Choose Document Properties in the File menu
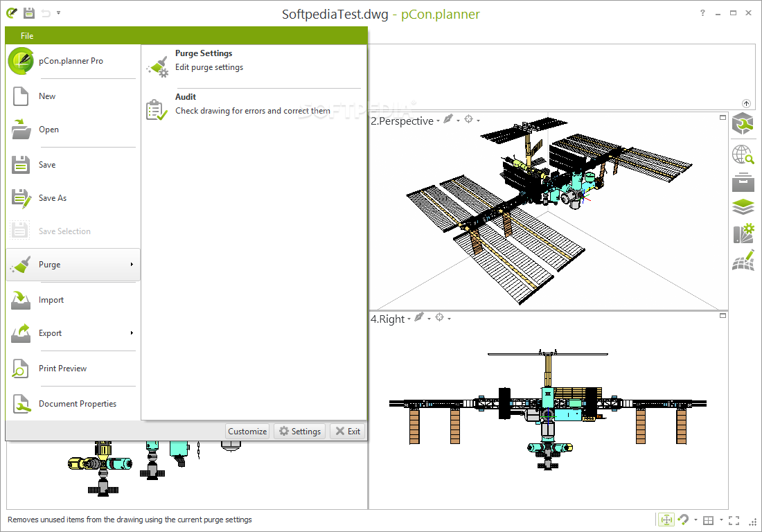This screenshot has width=762, height=532. pyautogui.click(x=73, y=404)
